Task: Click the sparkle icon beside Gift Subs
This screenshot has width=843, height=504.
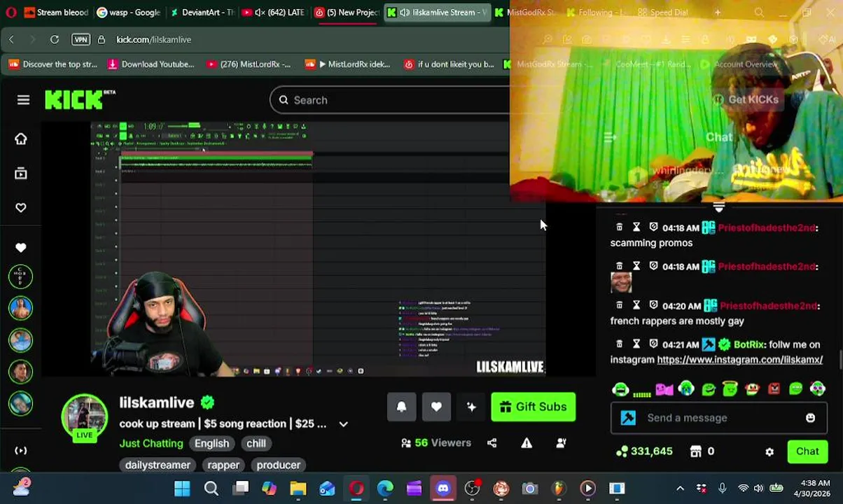Action: coord(471,407)
